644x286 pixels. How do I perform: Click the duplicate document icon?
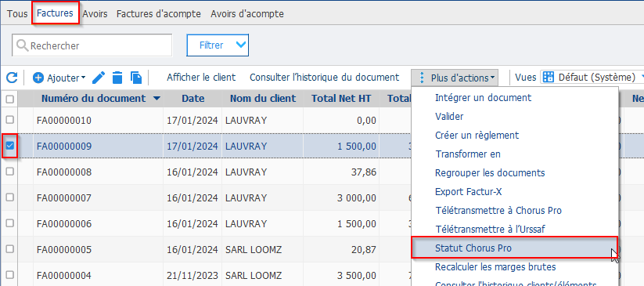pyautogui.click(x=136, y=78)
